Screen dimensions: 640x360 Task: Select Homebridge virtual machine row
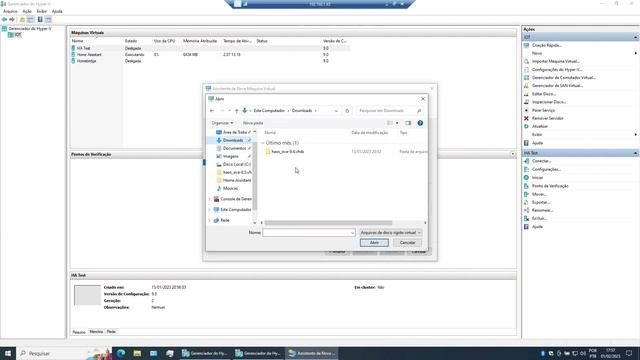[210, 61]
